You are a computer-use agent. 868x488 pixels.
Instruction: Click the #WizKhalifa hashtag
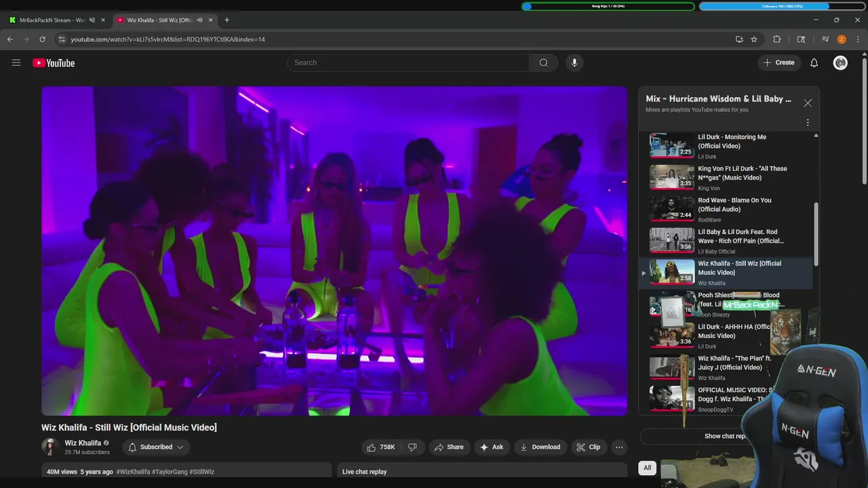click(x=133, y=472)
